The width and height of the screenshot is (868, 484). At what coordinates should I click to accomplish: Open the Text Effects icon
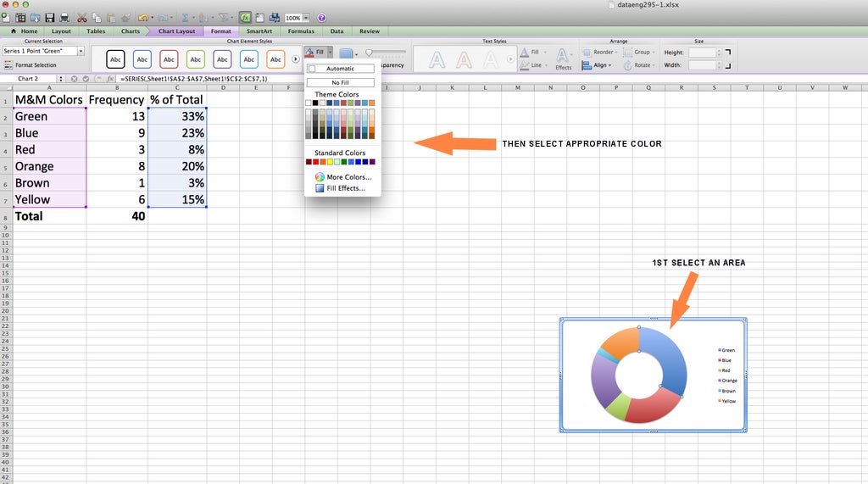pyautogui.click(x=563, y=58)
